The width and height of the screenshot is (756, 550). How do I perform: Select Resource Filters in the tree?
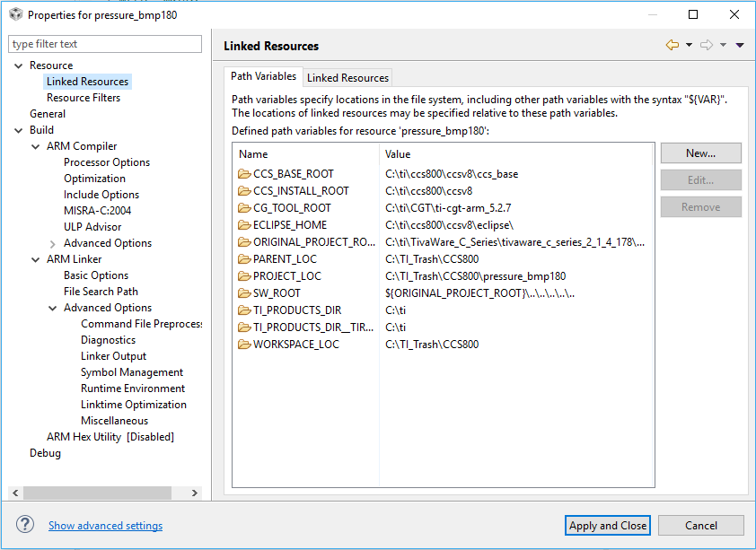tap(84, 98)
